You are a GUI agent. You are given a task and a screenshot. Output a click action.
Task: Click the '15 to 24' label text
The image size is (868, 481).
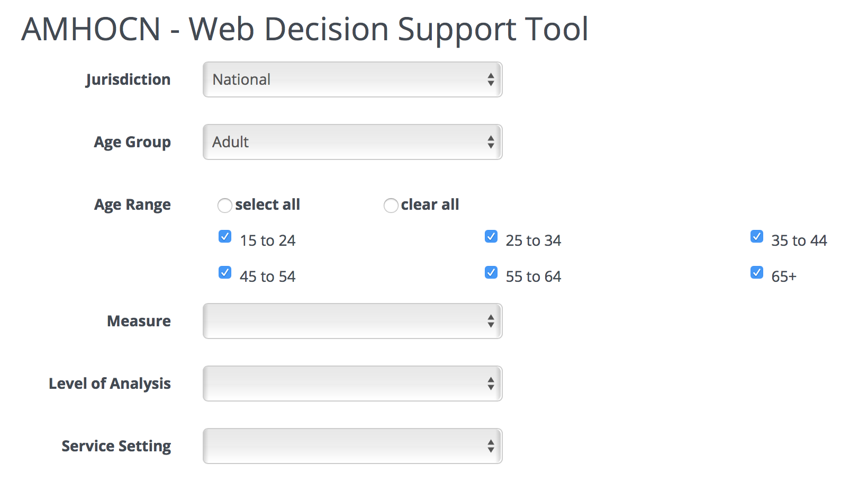point(267,240)
